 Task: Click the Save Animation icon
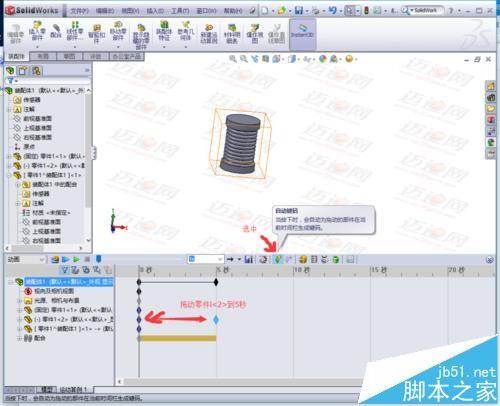[249, 259]
